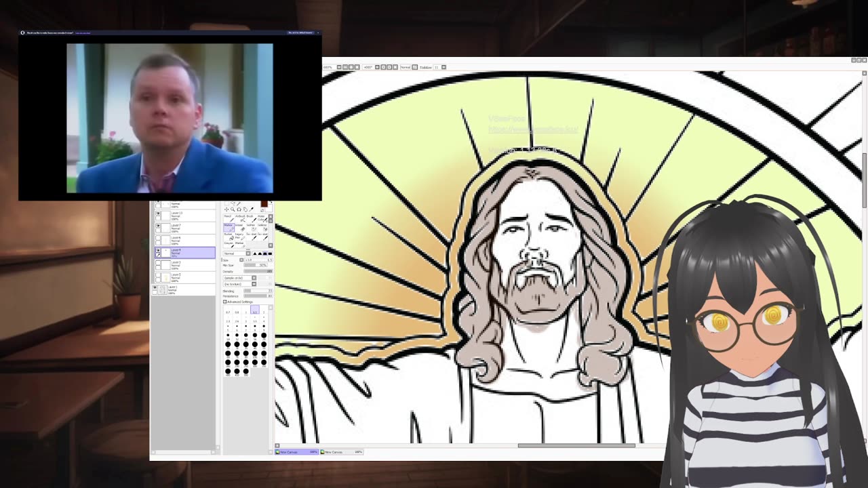The height and width of the screenshot is (488, 868).
Task: Open the rotation angle dropdown
Action: 376,67
